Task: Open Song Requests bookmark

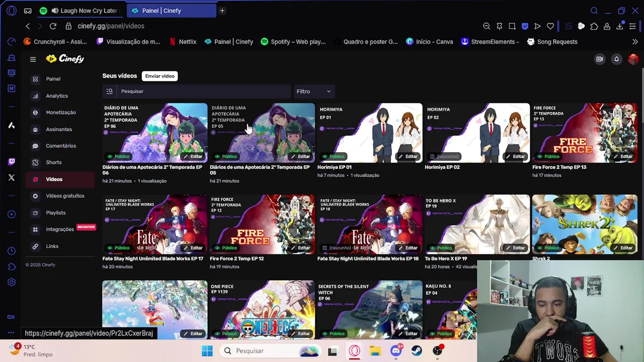Action: pos(552,42)
